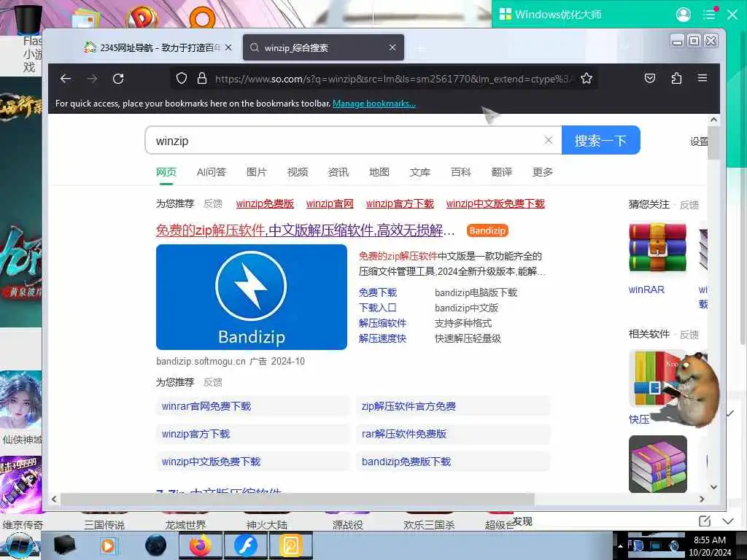
Task: Click the site security padlock icon
Action: pos(202,79)
